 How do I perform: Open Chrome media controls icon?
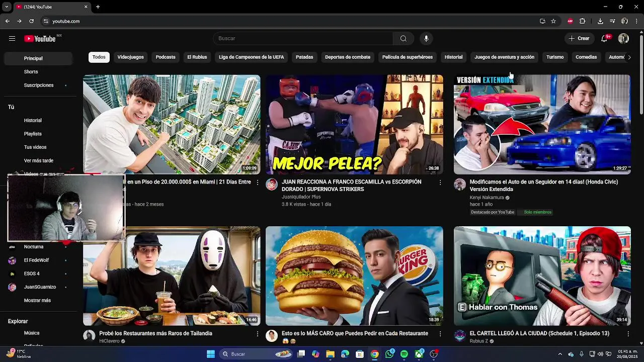pyautogui.click(x=612, y=21)
